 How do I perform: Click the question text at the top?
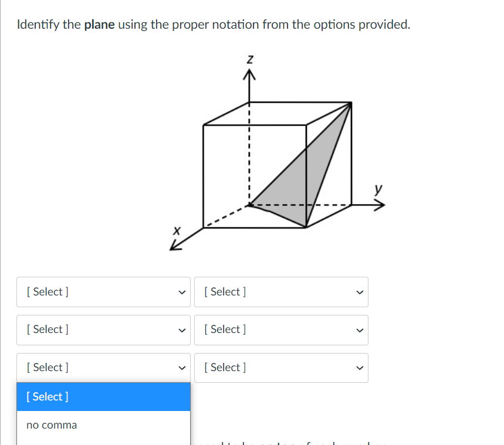coord(213,24)
